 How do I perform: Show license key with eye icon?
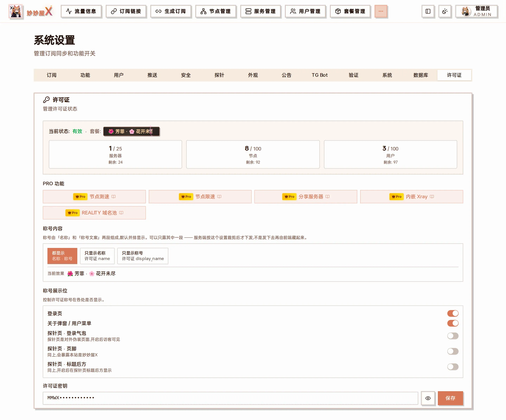(x=428, y=398)
